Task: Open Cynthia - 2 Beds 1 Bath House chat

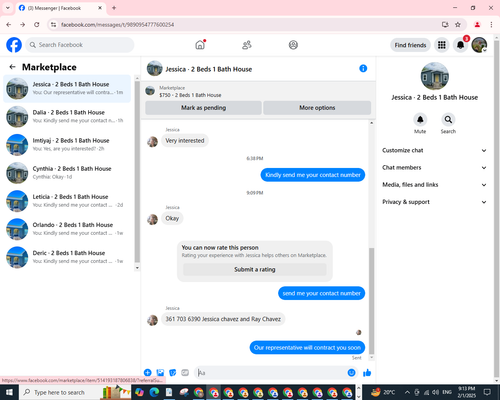Action: tap(67, 173)
